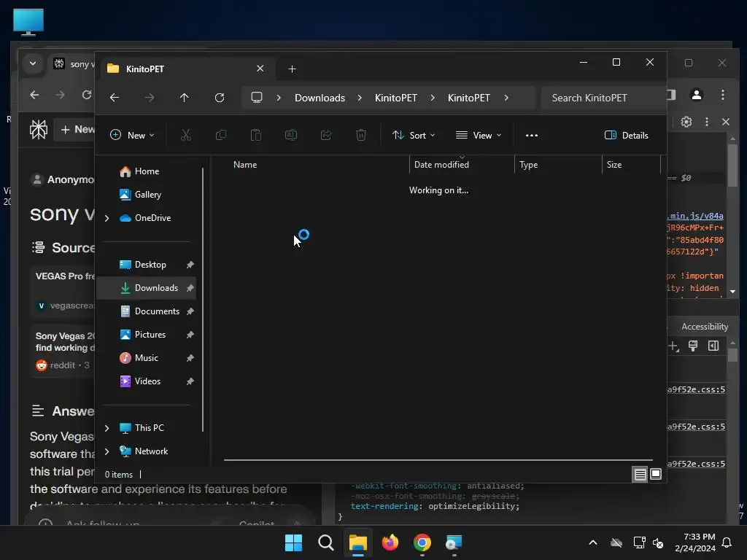Switch to Accessibility tab in DevTools
This screenshot has height=560, width=747.
(705, 327)
